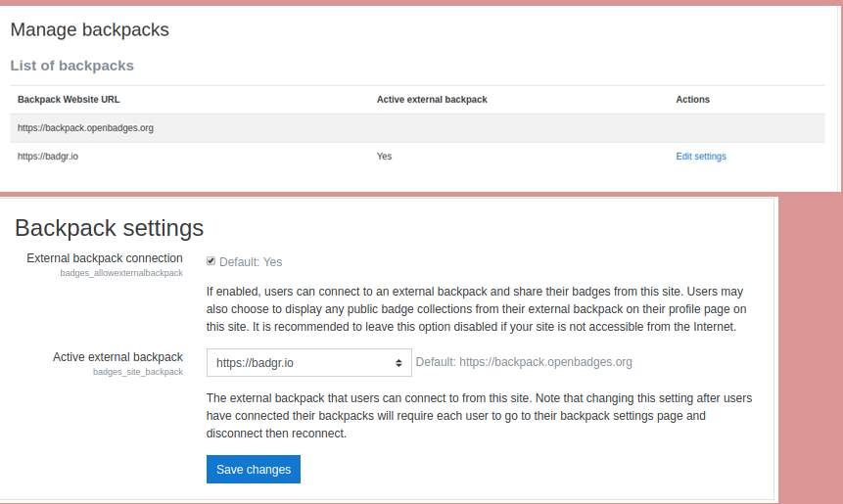Click the Actions column header
Screen dimensions: 843x504
[692, 100]
